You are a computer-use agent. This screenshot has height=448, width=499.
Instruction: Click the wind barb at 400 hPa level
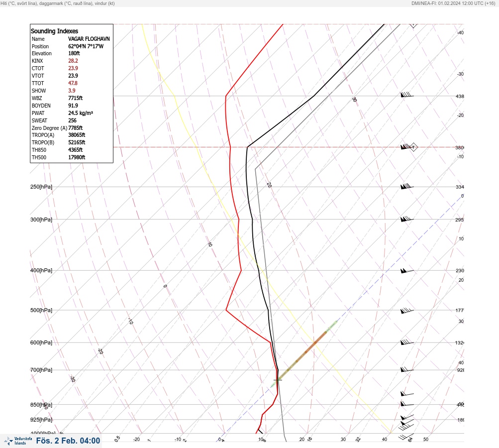(407, 271)
